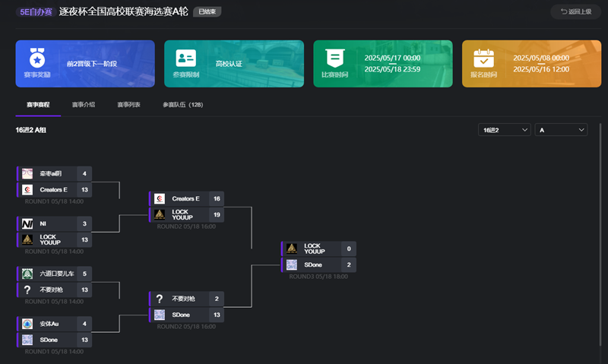Click the medal icon on the 赛事奖励 card
This screenshot has height=364, width=608.
click(x=37, y=59)
